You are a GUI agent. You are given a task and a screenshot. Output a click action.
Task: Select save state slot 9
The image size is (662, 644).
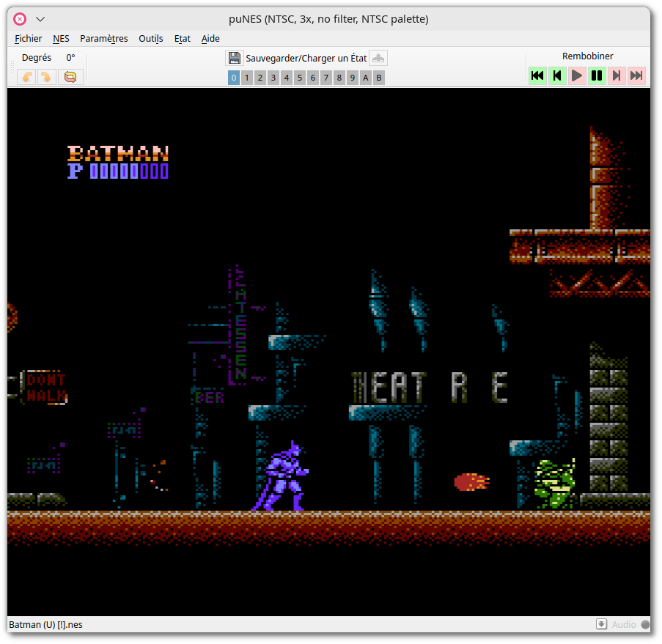[x=353, y=78]
